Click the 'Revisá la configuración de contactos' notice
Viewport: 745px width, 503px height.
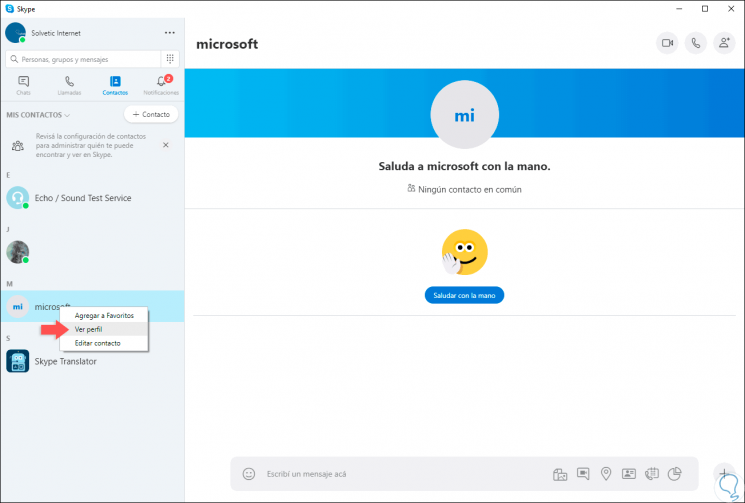click(90, 145)
